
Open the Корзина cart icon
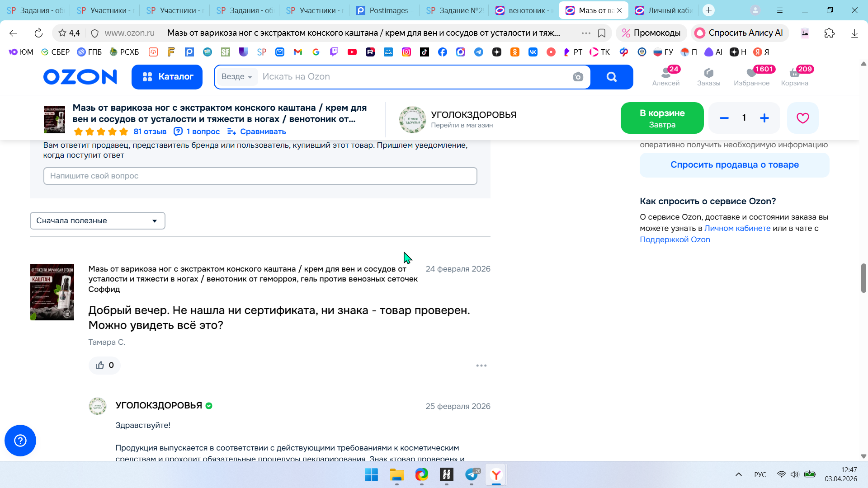point(794,76)
